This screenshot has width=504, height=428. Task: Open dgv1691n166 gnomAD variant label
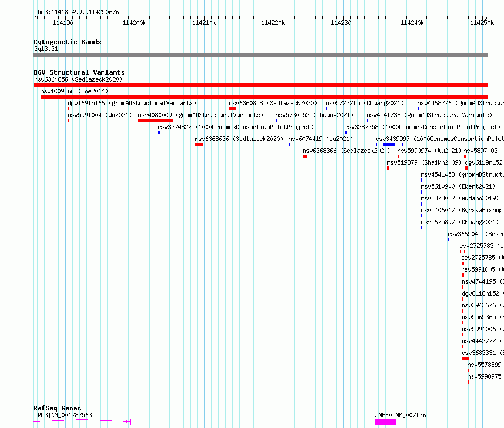point(132,103)
